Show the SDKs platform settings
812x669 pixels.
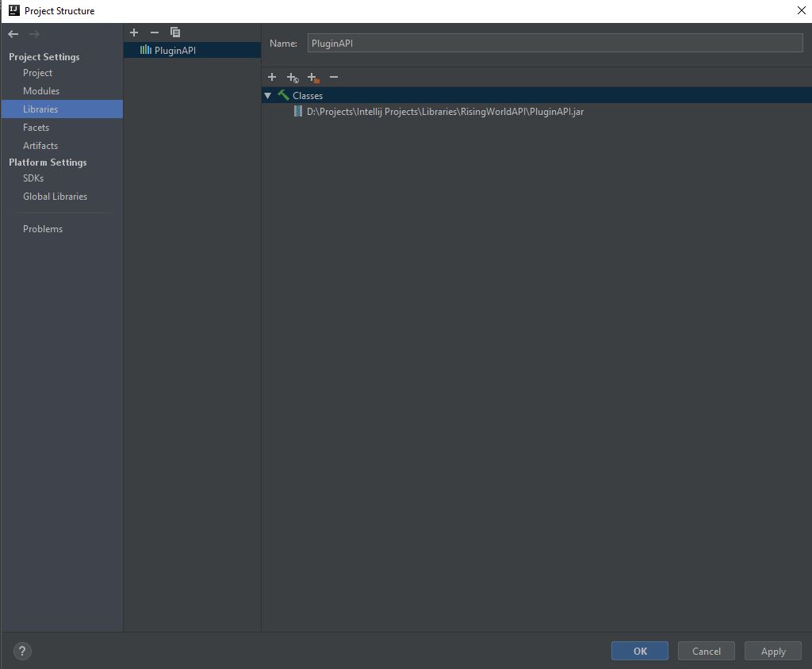(x=33, y=178)
